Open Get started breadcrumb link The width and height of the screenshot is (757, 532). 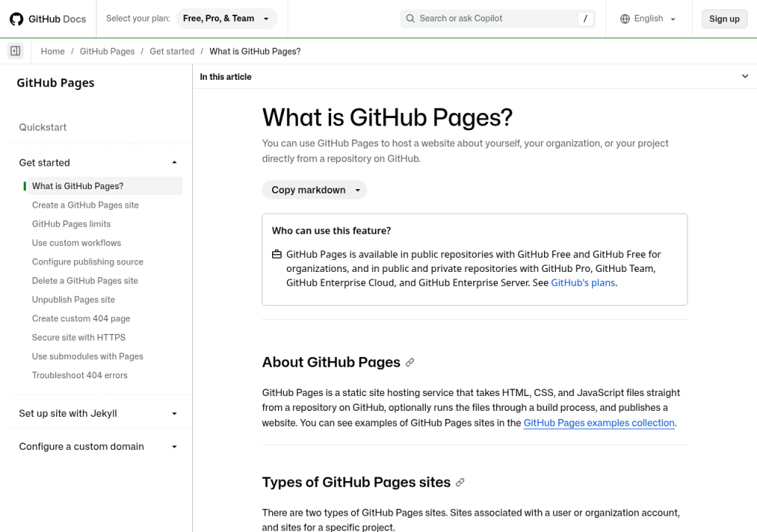172,51
